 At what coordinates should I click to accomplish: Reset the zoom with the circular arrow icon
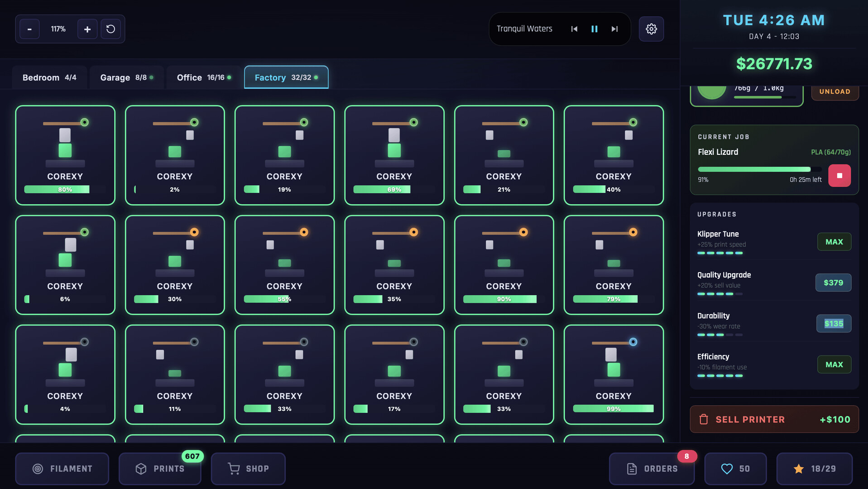point(110,29)
